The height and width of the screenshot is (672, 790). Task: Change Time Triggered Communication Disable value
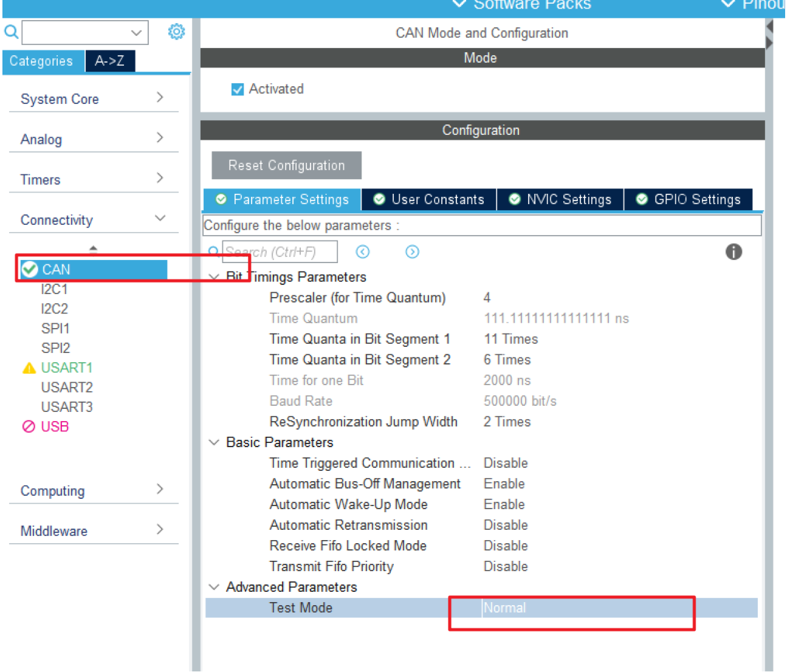pyautogui.click(x=506, y=463)
